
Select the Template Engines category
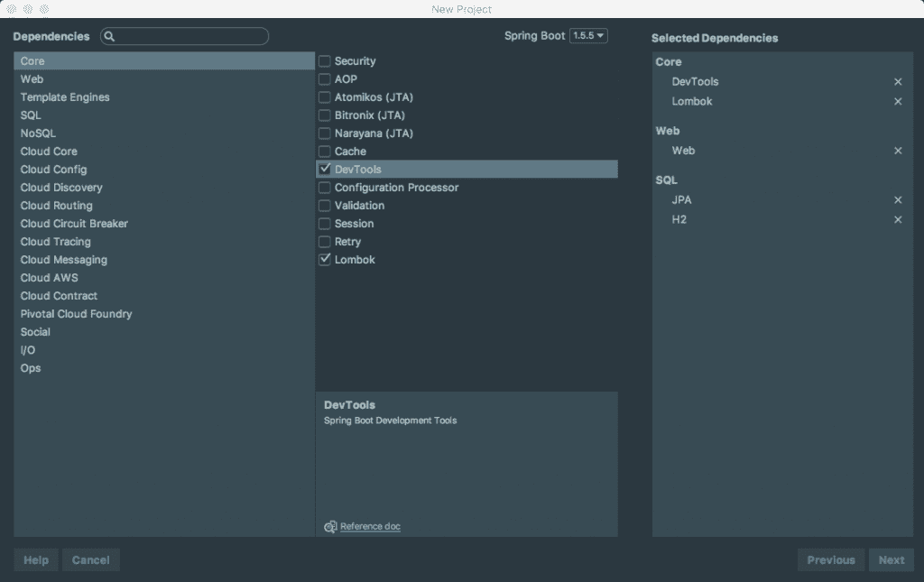click(65, 97)
